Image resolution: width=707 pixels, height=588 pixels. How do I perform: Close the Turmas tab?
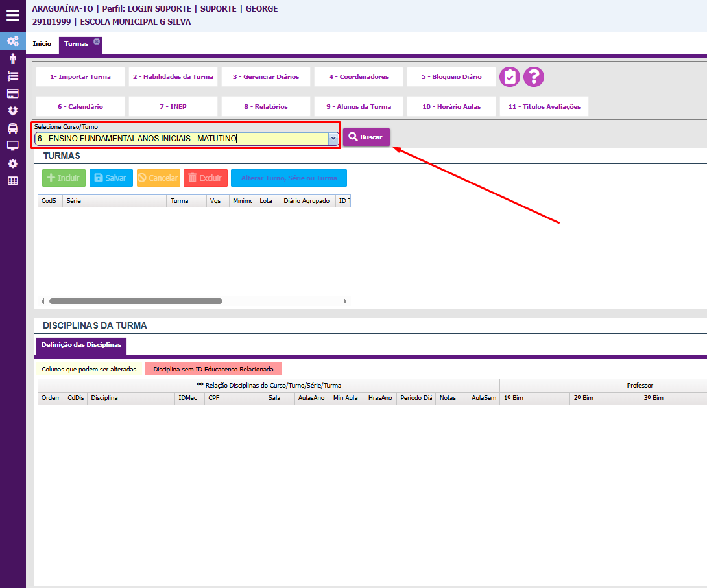click(x=97, y=41)
